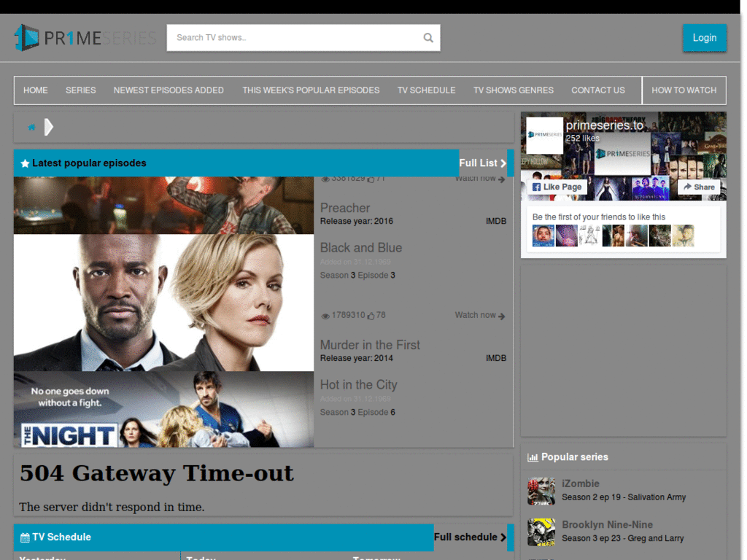Open Murder in the First title link
The image size is (747, 560).
click(x=370, y=345)
